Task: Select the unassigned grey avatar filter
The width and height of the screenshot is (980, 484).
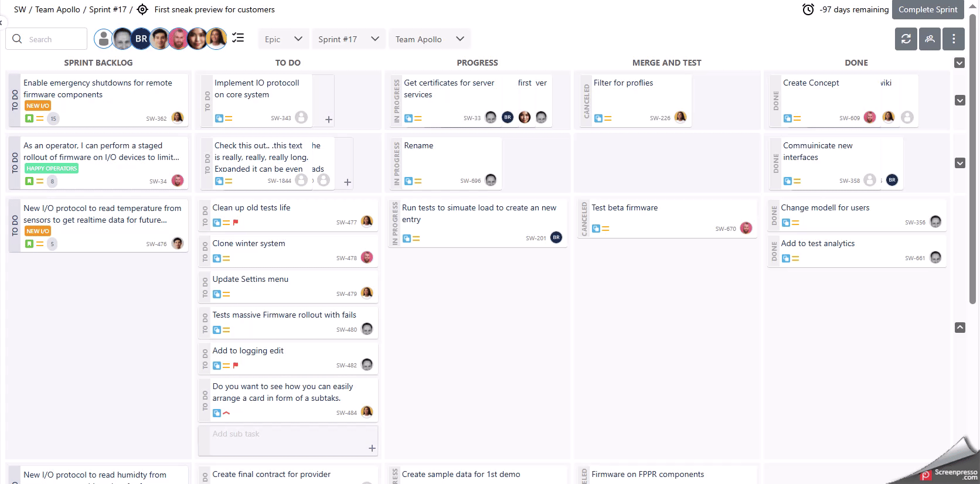Action: (104, 39)
